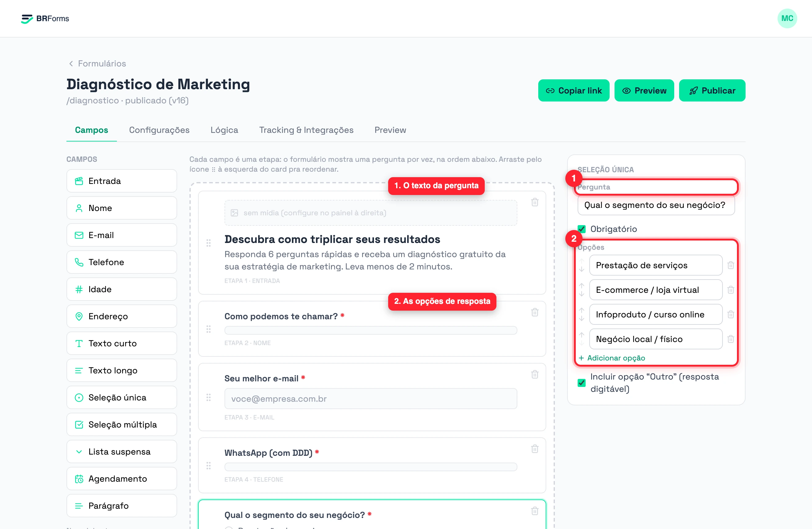Delete the 'Seu melhor e-mail' card
This screenshot has width=812, height=529.
click(535, 374)
